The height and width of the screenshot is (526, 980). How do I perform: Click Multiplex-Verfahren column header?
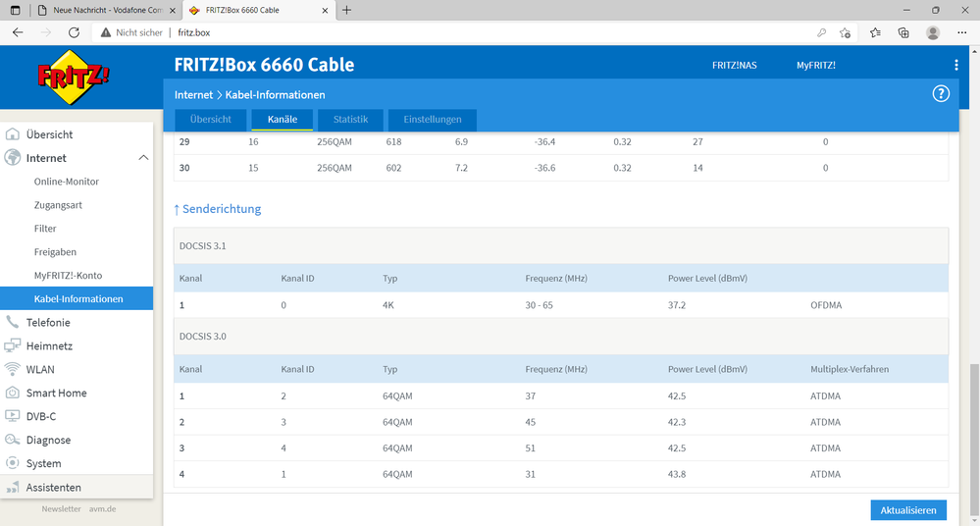[x=850, y=369]
